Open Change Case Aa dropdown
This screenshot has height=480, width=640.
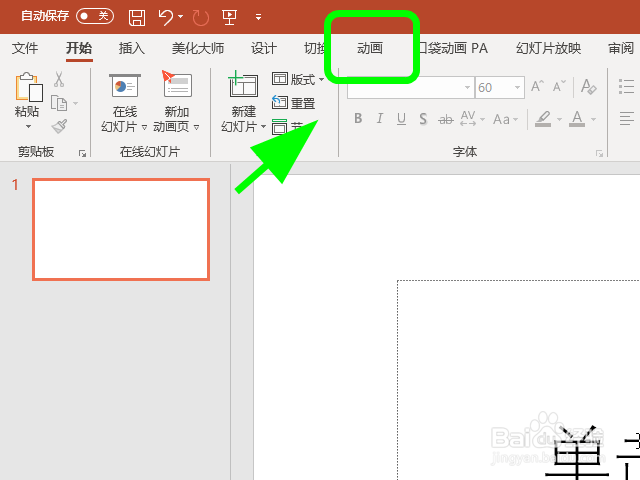click(x=505, y=119)
